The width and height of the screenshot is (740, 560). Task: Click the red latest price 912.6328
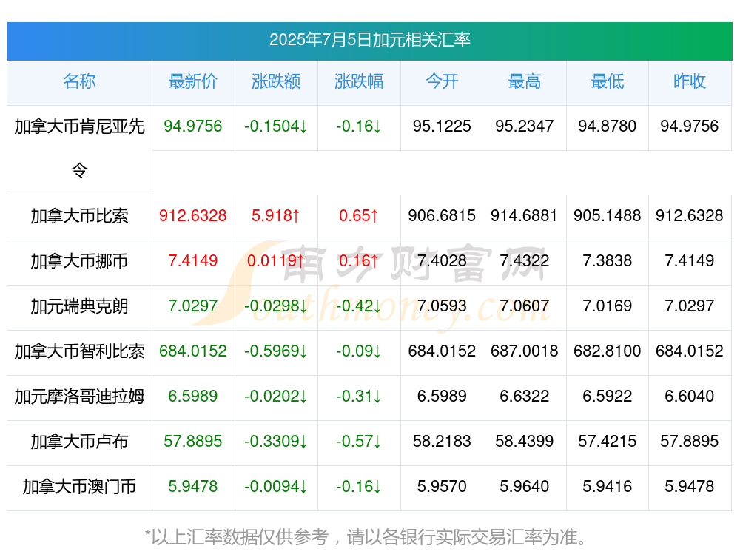(x=193, y=216)
